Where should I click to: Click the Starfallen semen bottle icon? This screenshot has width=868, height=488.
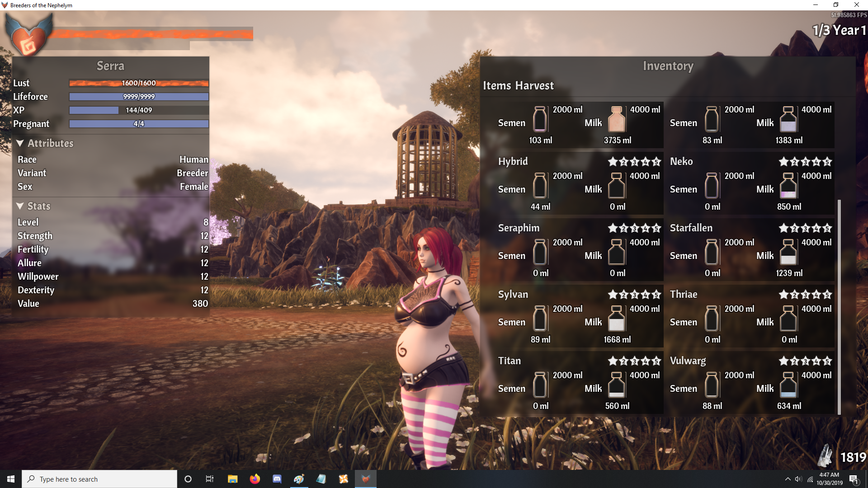[x=712, y=252]
